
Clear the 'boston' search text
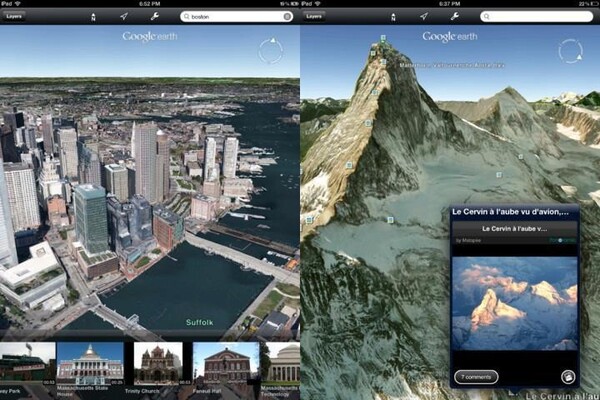point(288,17)
